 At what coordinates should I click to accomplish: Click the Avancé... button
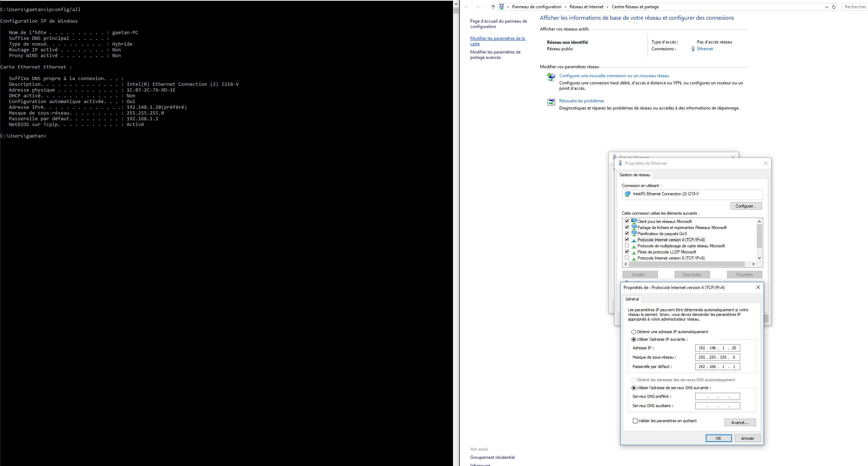click(x=740, y=423)
